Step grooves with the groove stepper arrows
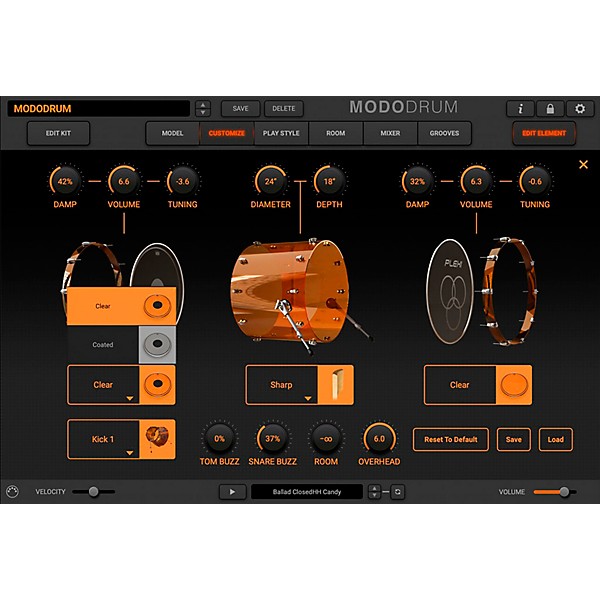 click(x=374, y=492)
